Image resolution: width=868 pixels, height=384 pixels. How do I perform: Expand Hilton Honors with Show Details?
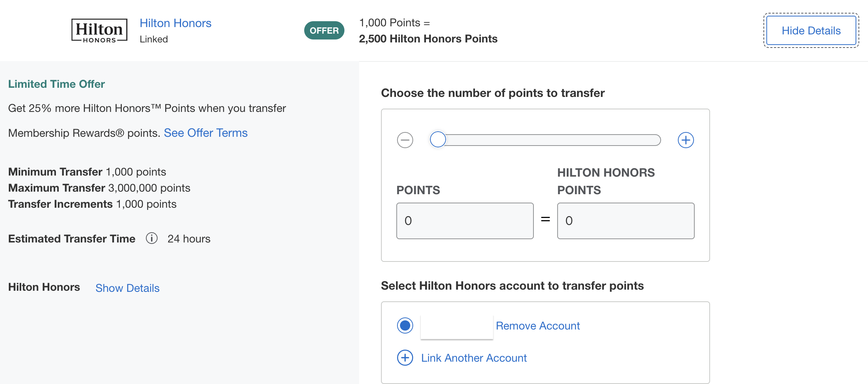point(128,288)
